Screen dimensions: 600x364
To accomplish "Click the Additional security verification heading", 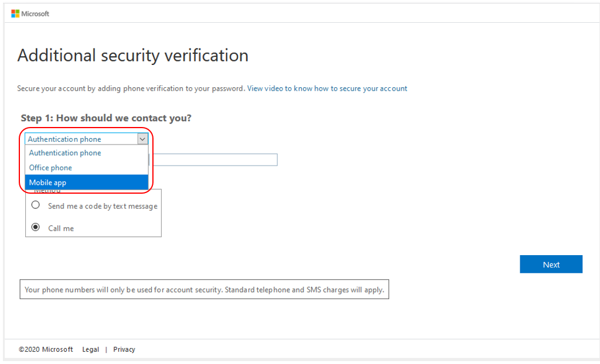I will (x=133, y=56).
